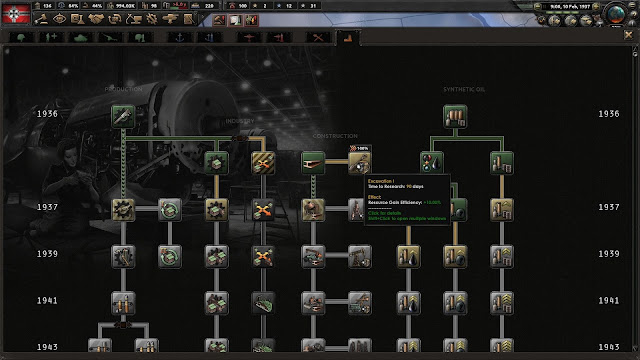
Task: Open the national flag politics overview
Action: [16, 13]
